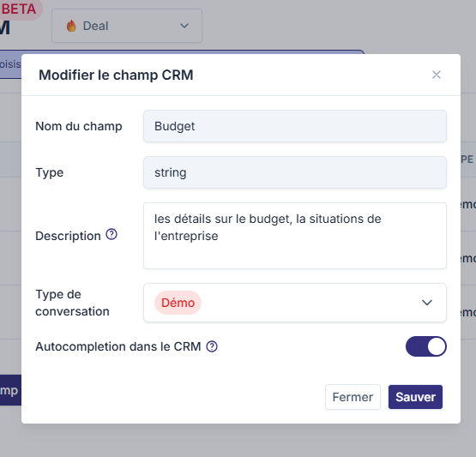This screenshot has height=457, width=476.
Task: Click the Type de conversation select box
Action: (x=295, y=303)
